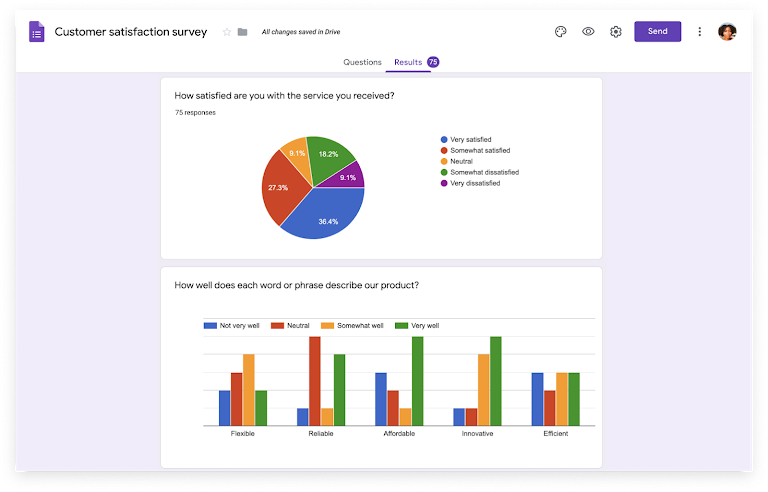
Task: Select the form title text
Action: pyautogui.click(x=131, y=32)
